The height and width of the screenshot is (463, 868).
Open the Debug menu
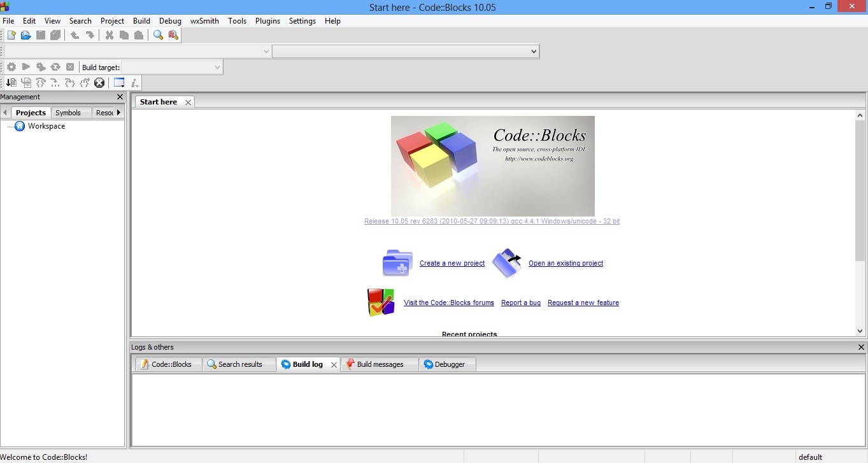pyautogui.click(x=170, y=21)
